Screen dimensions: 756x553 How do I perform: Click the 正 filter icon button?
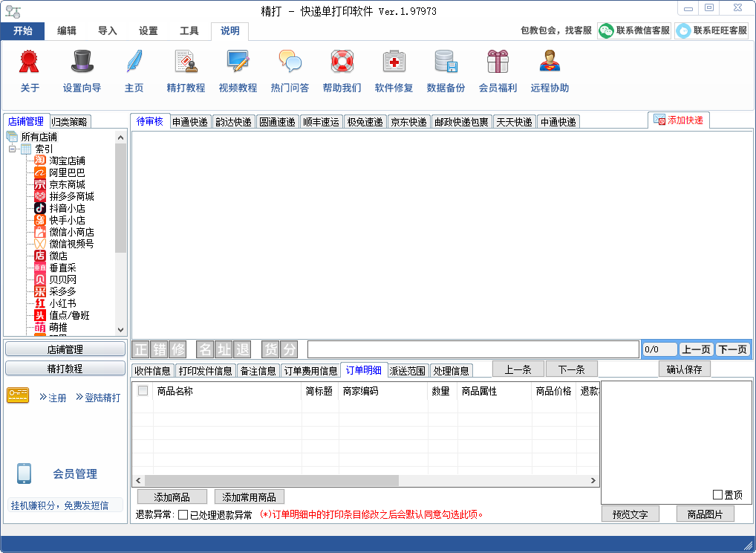[141, 349]
